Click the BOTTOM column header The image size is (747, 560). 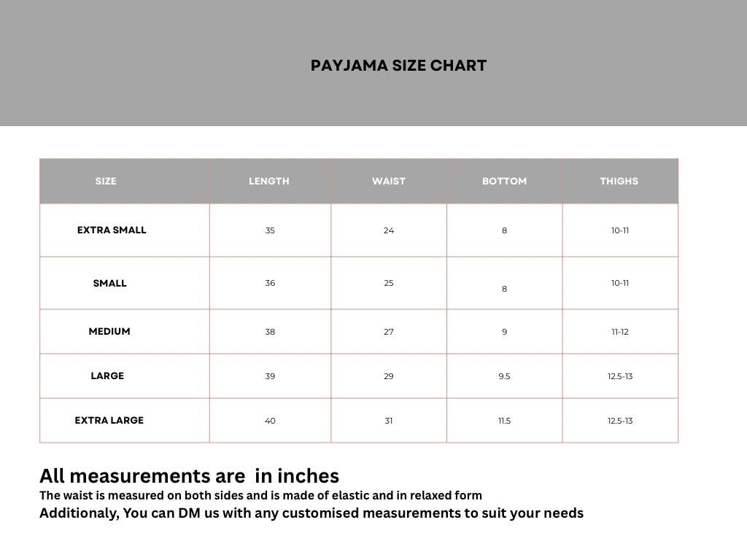tap(504, 181)
